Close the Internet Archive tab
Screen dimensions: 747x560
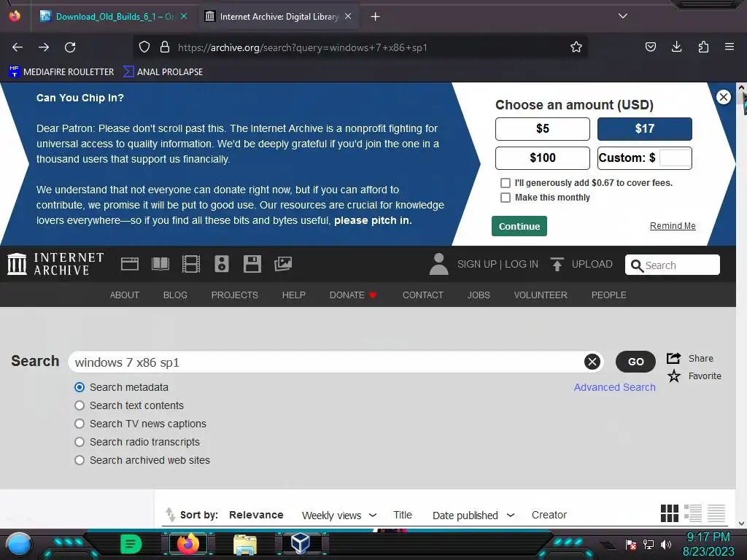pyautogui.click(x=348, y=16)
